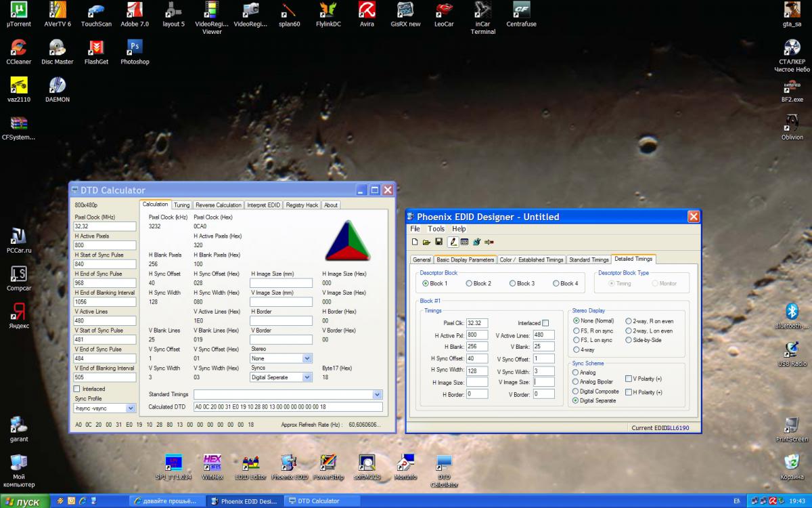The width and height of the screenshot is (812, 508).
Task: Click the Pixel Clock (MHz) input field
Action: (x=105, y=226)
